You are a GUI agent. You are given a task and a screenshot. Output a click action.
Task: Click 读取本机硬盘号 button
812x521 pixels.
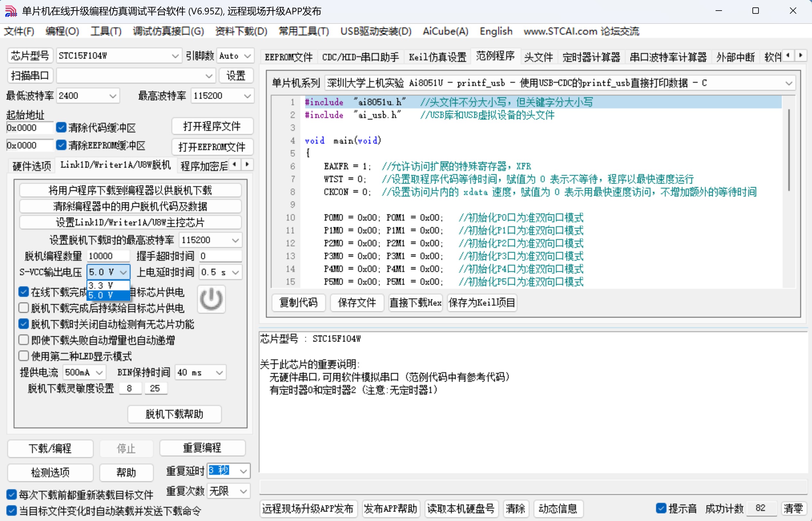[461, 508]
